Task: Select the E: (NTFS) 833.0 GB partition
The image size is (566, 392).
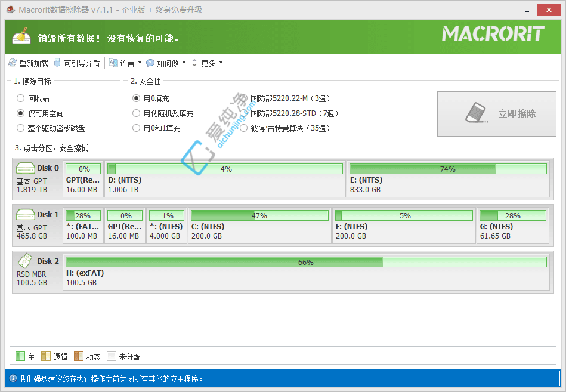Action: click(x=448, y=179)
